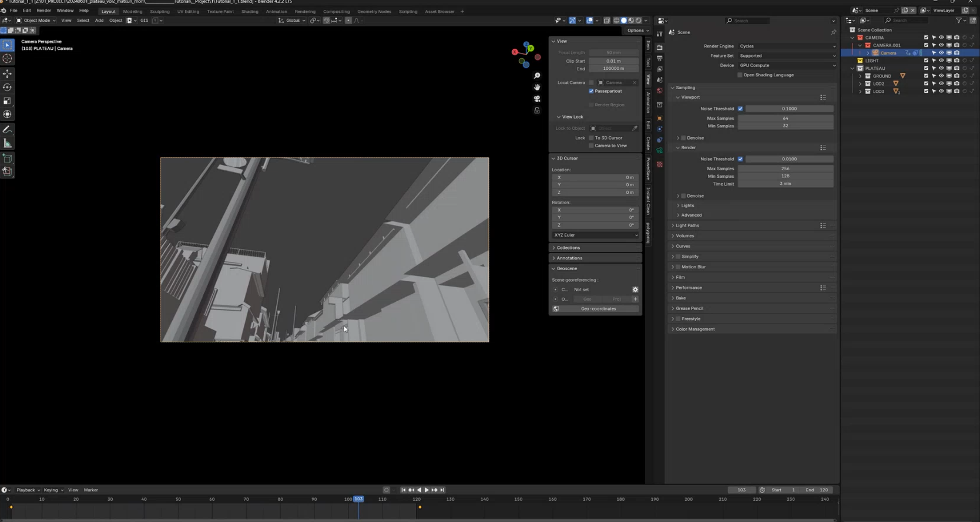
Task: Select the Transform tool
Action: (x=7, y=114)
